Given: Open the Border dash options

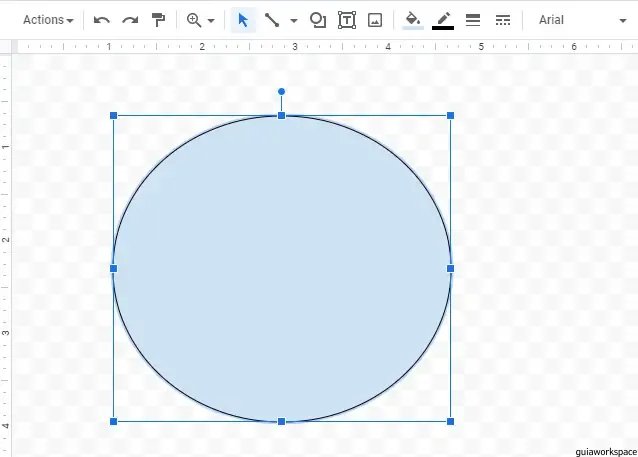Looking at the screenshot, I should [503, 20].
